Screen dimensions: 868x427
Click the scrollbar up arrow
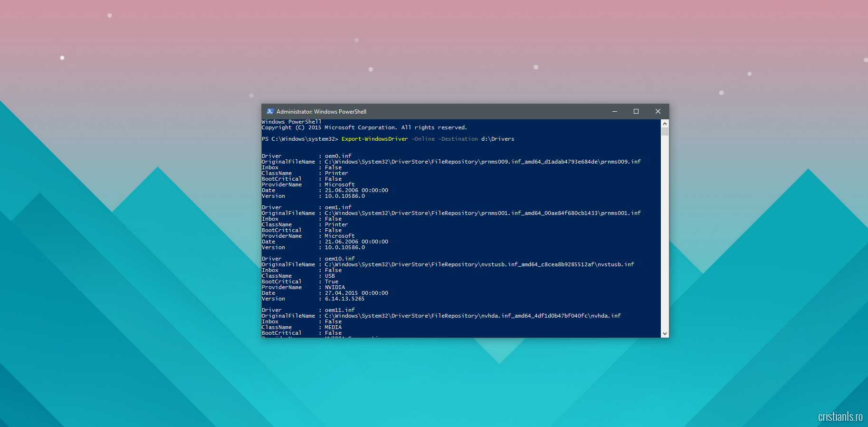tap(665, 124)
